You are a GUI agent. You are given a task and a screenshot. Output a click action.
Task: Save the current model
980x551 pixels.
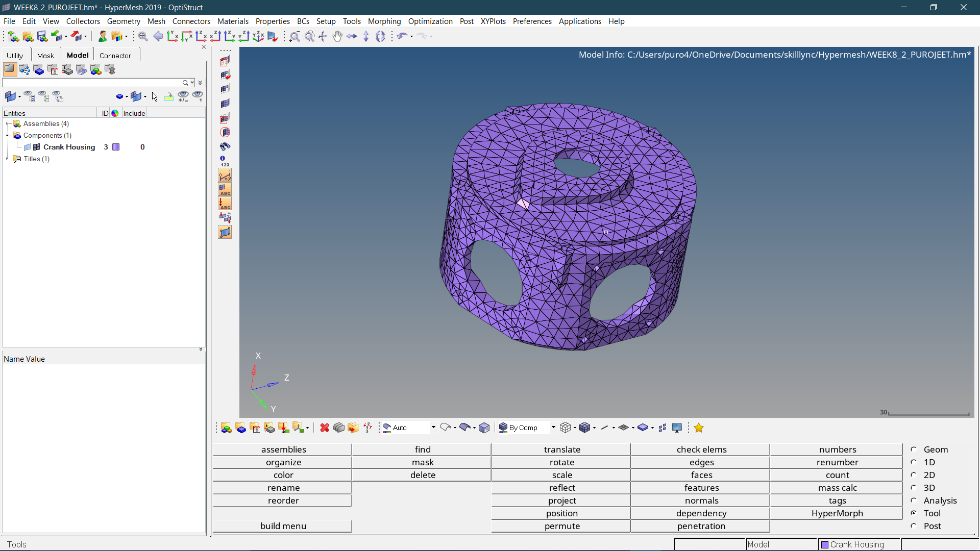click(42, 36)
